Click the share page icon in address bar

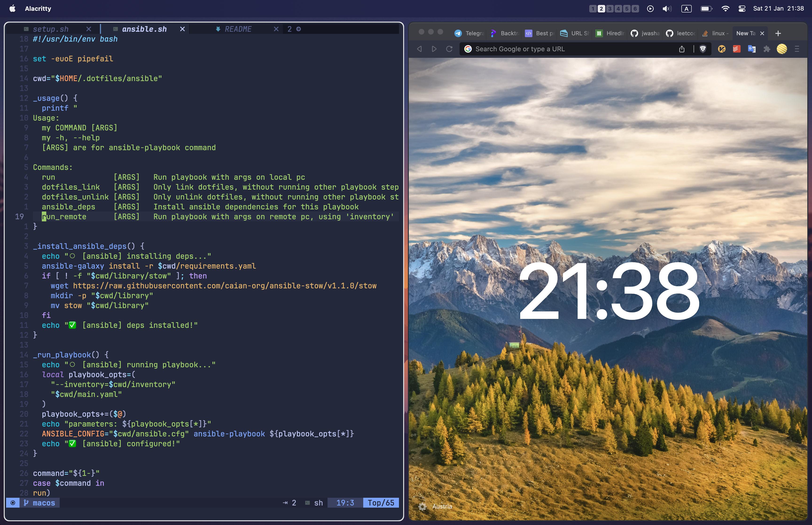click(x=682, y=49)
